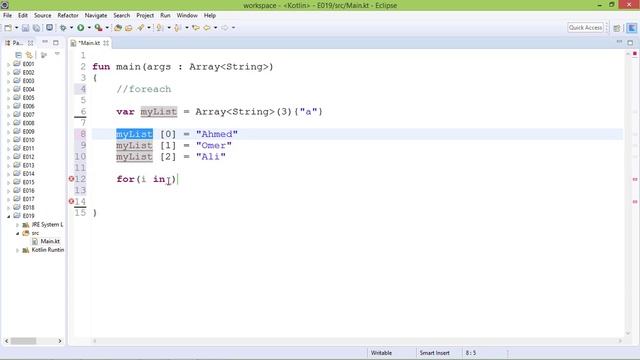
Task: Click Package Explorer scroll right arrow
Action: 60,341
